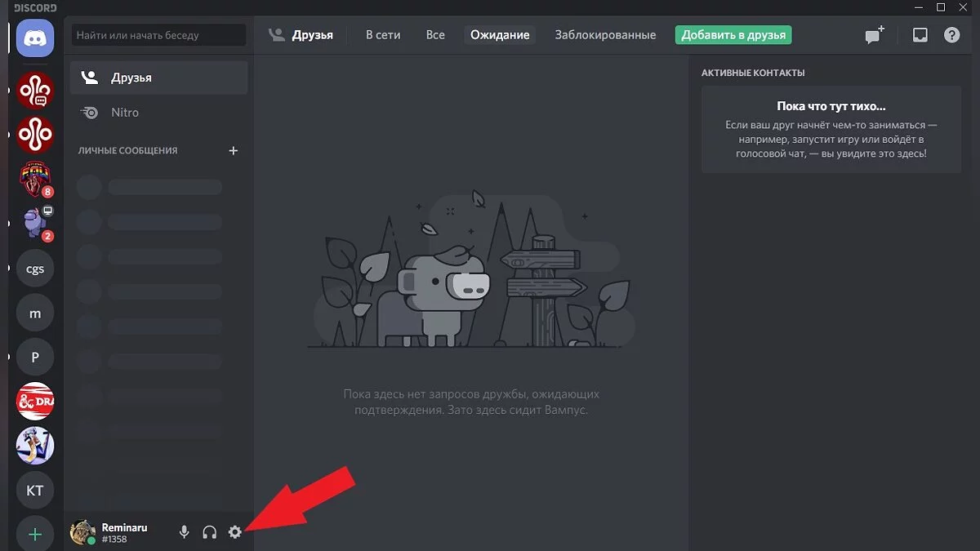The height and width of the screenshot is (551, 980).
Task: Click the Активные контакты heading
Action: pos(753,73)
